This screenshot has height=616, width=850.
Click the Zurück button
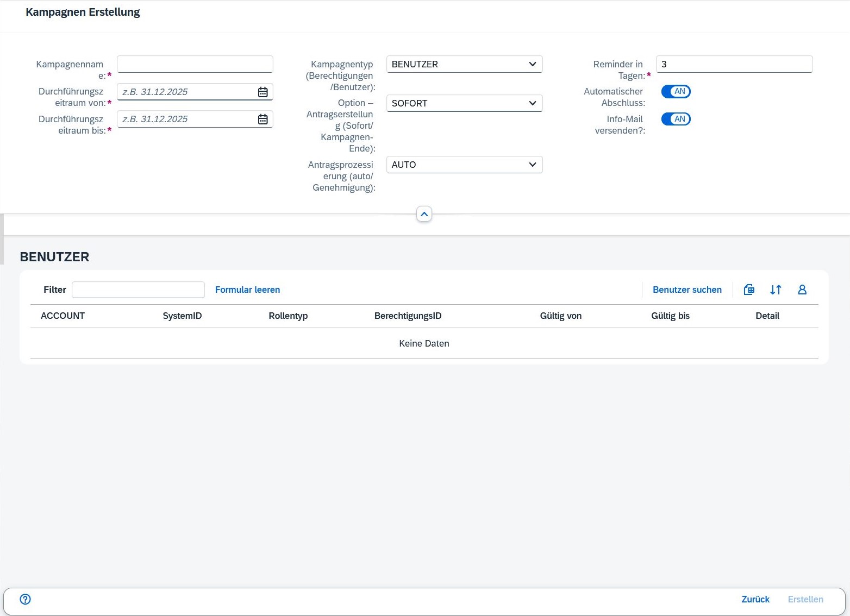[x=755, y=599]
